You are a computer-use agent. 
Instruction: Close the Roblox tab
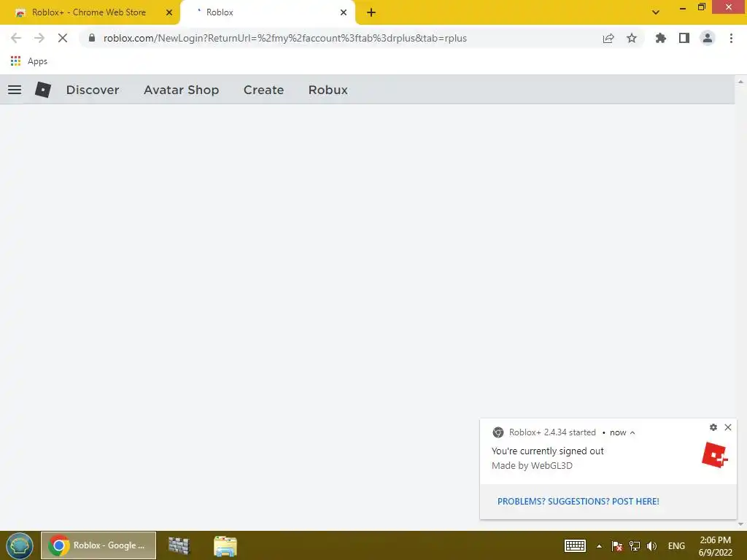click(x=343, y=12)
